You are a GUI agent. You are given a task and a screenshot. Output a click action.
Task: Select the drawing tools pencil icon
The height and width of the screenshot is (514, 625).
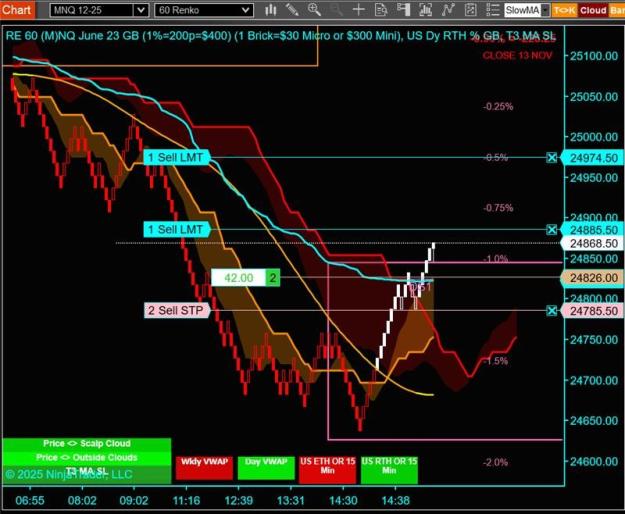click(x=292, y=10)
